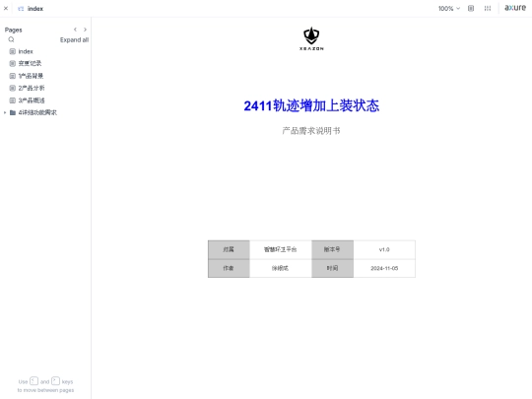The image size is (532, 399).
Task: Open the notes panel icon in top bar
Action: click(x=471, y=9)
